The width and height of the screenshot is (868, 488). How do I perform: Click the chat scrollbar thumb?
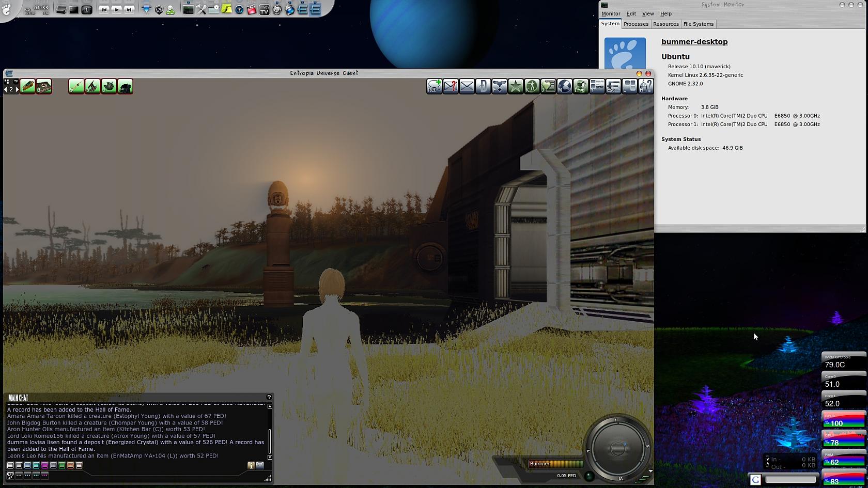click(x=270, y=442)
